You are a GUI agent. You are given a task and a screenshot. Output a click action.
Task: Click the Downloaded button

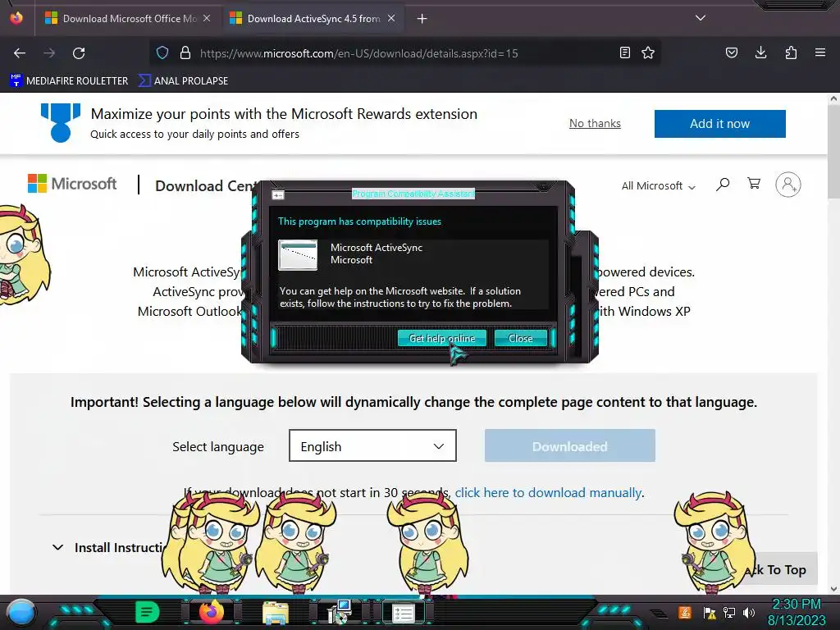[570, 445]
